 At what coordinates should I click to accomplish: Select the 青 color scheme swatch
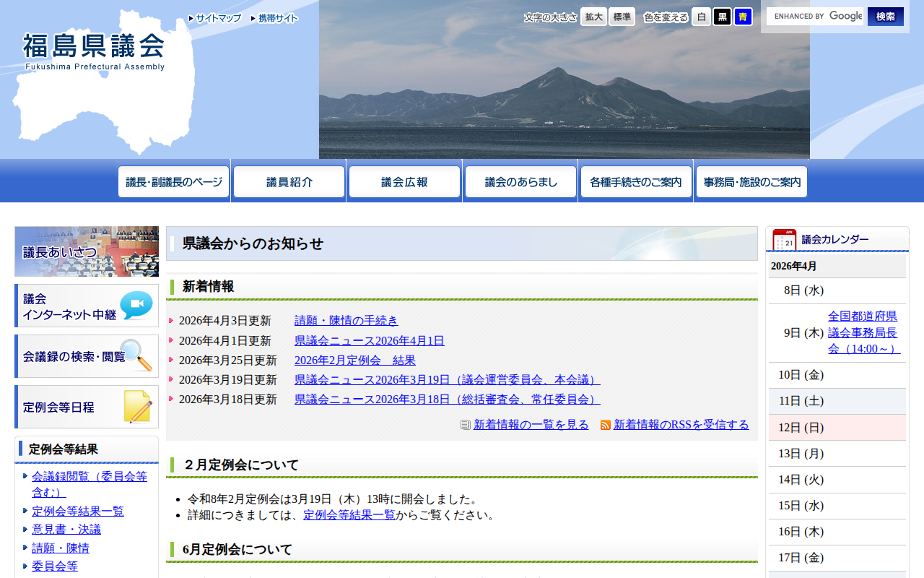pyautogui.click(x=742, y=16)
